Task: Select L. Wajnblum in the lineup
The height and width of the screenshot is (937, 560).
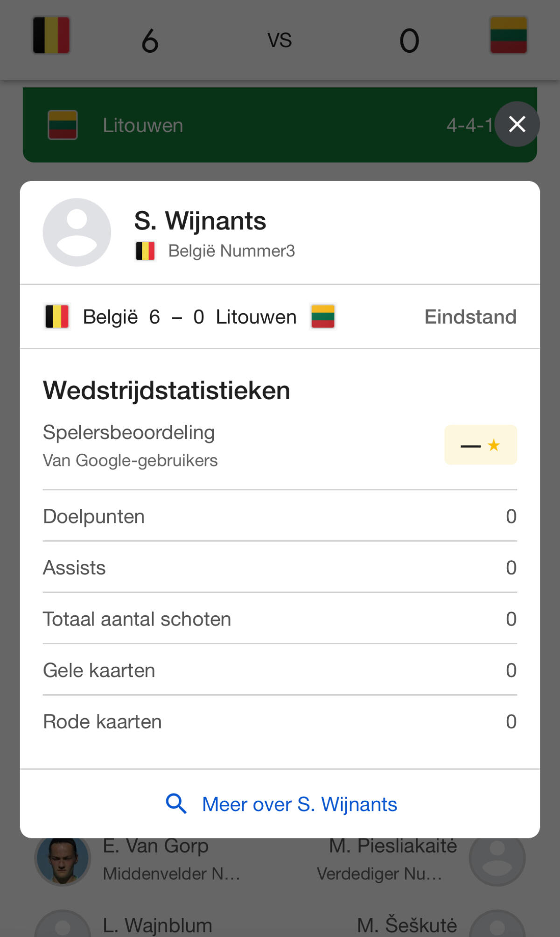Action: click(157, 925)
